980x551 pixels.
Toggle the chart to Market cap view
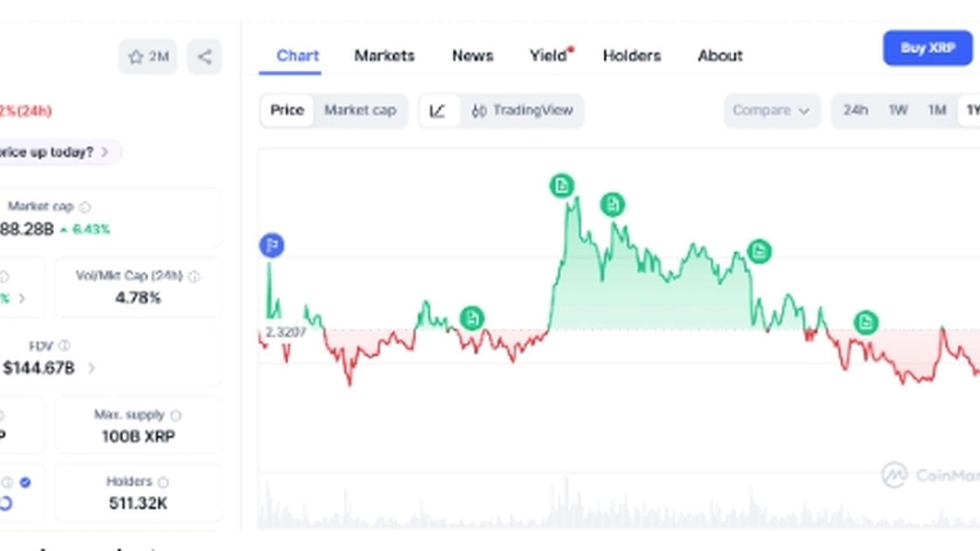[x=360, y=110]
